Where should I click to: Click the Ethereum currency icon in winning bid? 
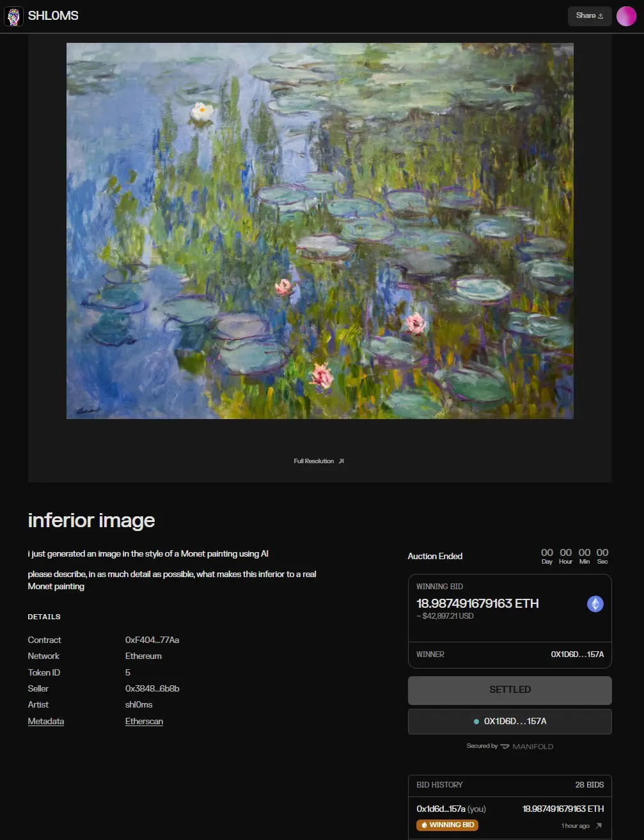(595, 604)
